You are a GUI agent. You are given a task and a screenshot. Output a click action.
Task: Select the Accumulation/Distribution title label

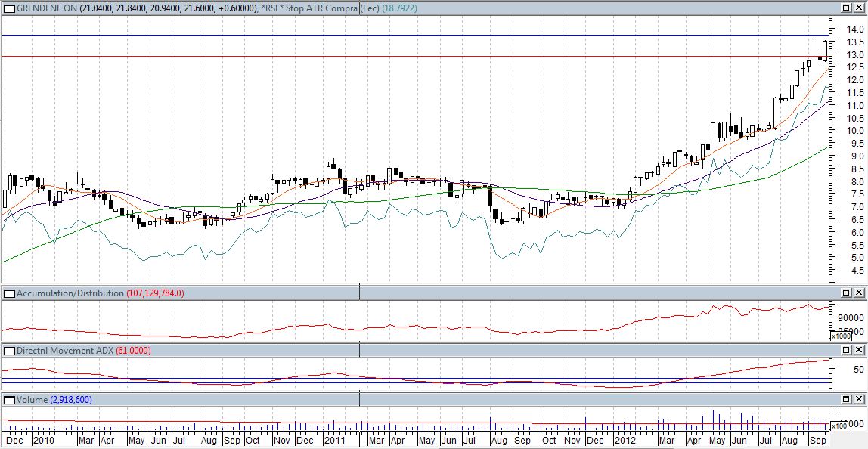click(70, 293)
